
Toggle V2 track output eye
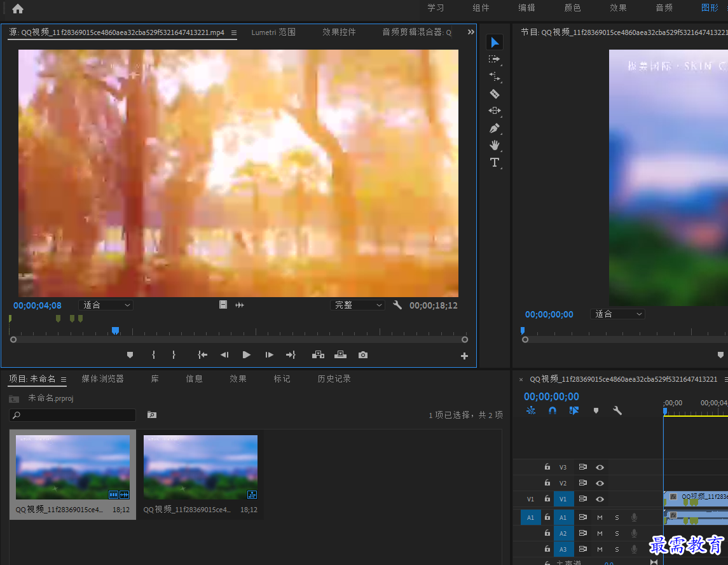pos(600,483)
